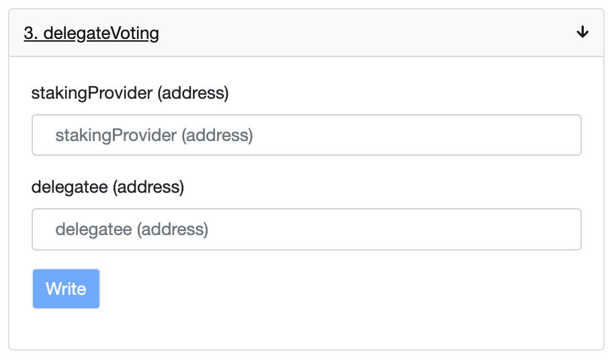Screen dimensions: 614x364
Task: Click Write below the delegatee field
Action: point(66,289)
